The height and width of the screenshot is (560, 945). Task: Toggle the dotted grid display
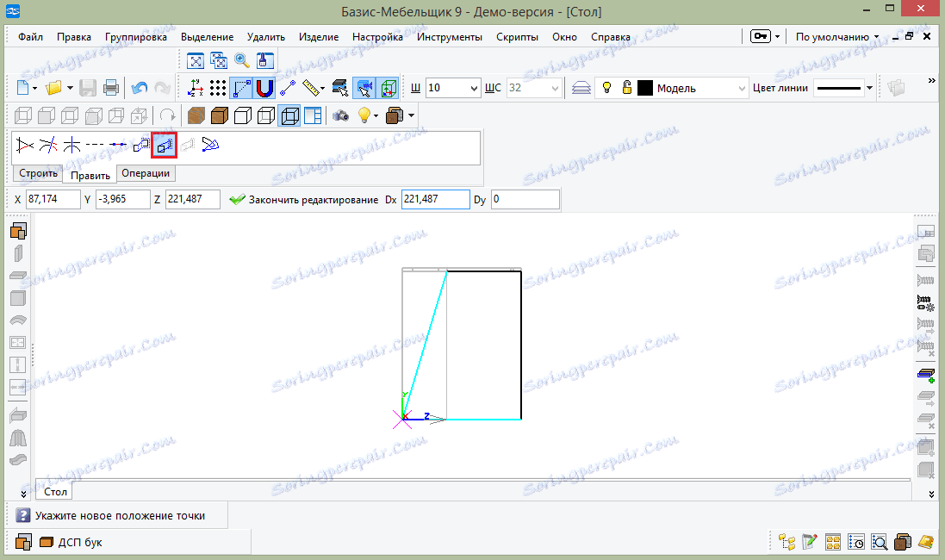pyautogui.click(x=218, y=88)
